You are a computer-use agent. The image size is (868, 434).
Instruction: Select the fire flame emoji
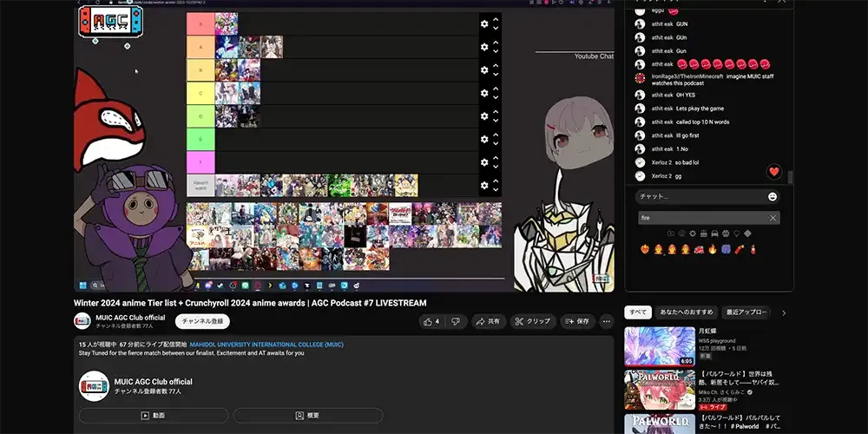(713, 249)
